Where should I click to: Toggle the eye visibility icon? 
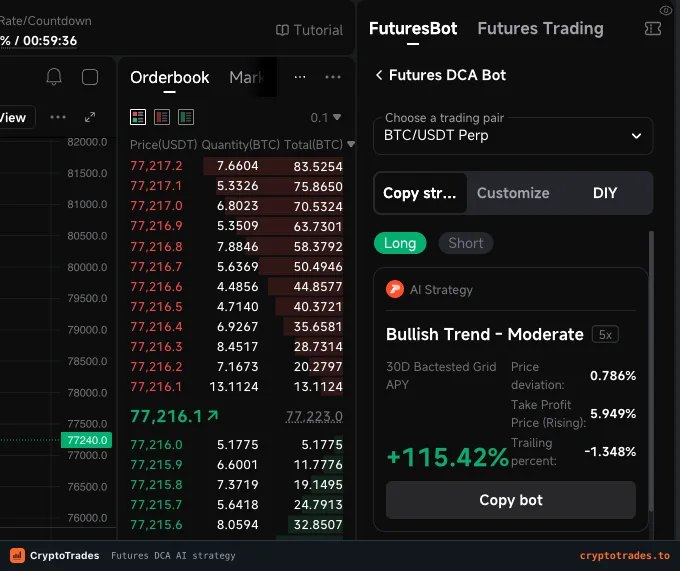pyautogui.click(x=666, y=10)
